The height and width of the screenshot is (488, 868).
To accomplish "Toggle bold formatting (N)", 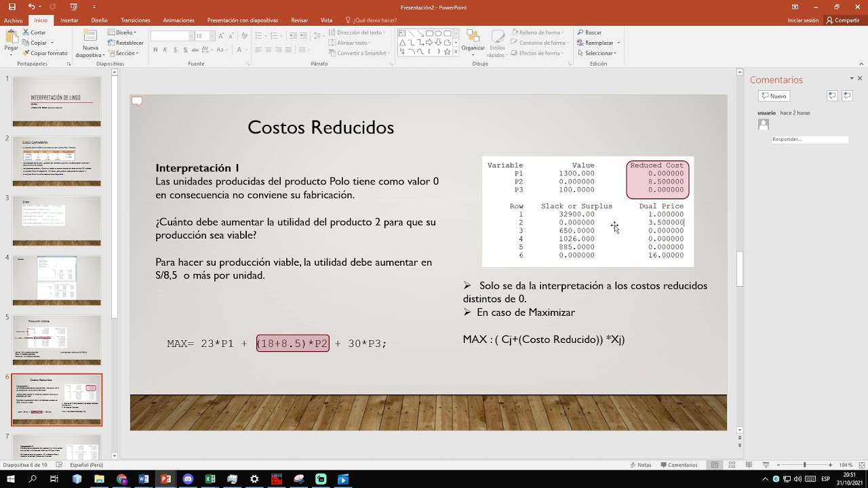I will click(155, 49).
